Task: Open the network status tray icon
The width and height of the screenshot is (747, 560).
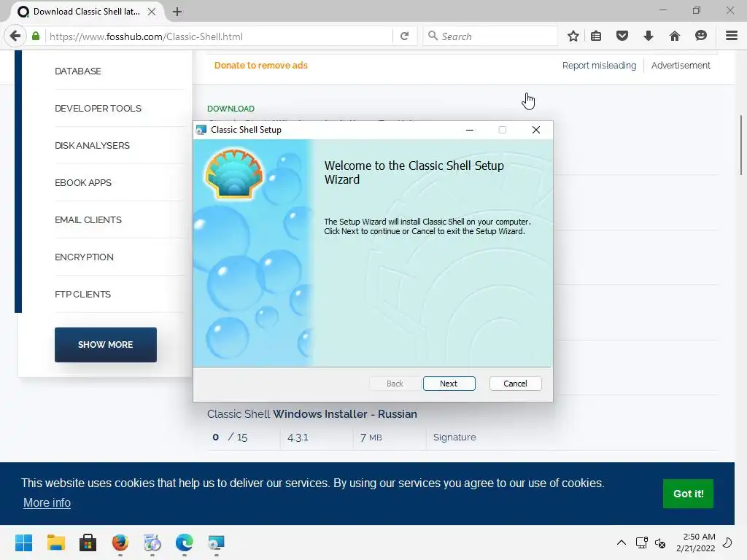Action: click(642, 542)
